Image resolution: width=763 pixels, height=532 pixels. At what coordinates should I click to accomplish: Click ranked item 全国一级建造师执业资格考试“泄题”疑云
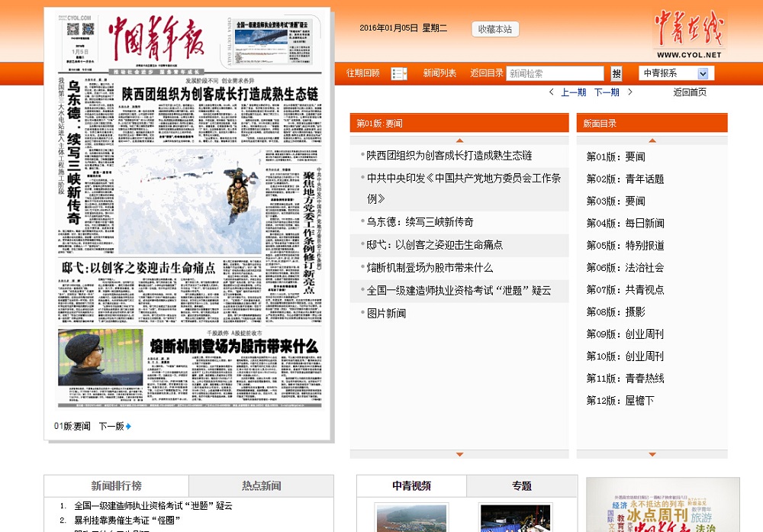pos(153,506)
